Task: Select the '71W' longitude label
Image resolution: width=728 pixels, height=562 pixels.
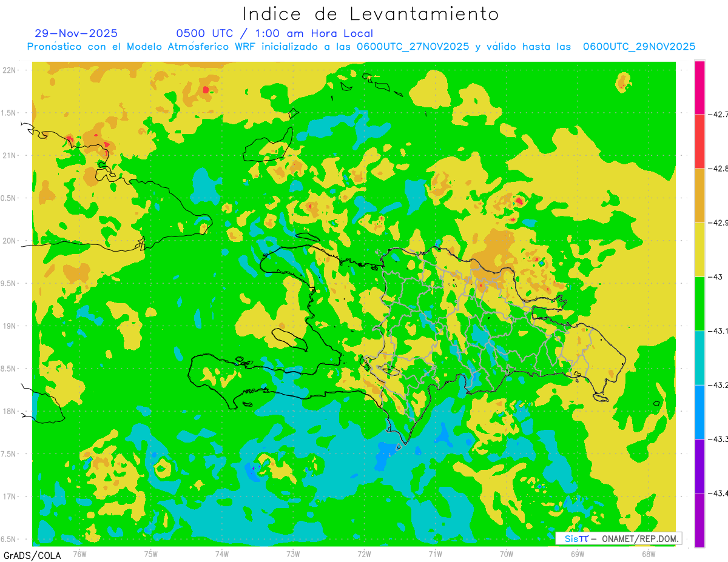Action: click(435, 554)
